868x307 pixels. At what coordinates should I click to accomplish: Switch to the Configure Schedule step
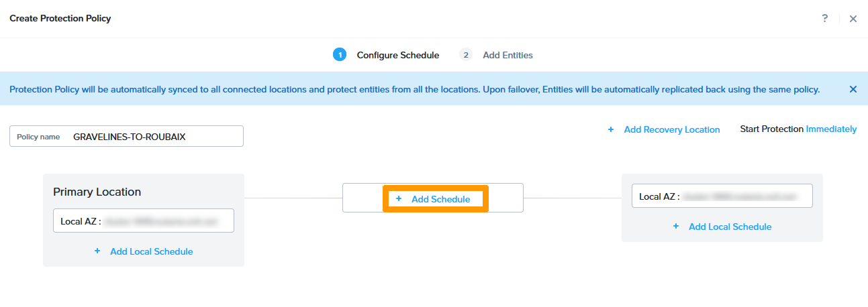coord(397,55)
